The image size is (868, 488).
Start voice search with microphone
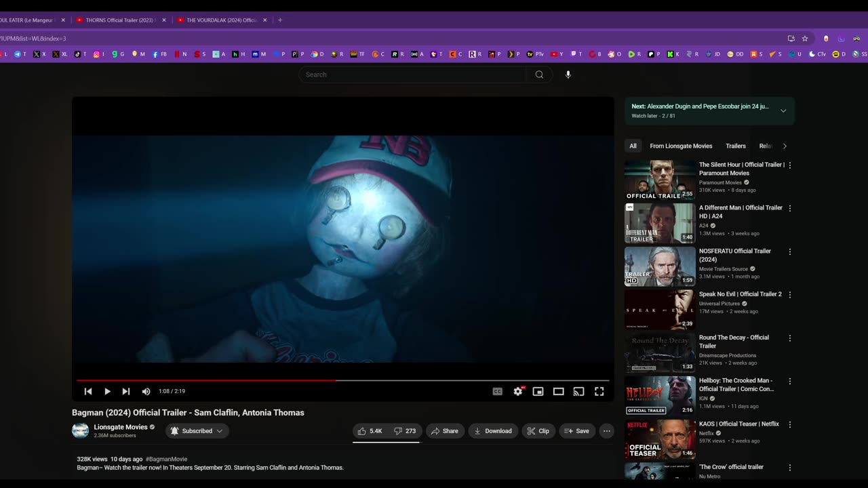point(568,75)
